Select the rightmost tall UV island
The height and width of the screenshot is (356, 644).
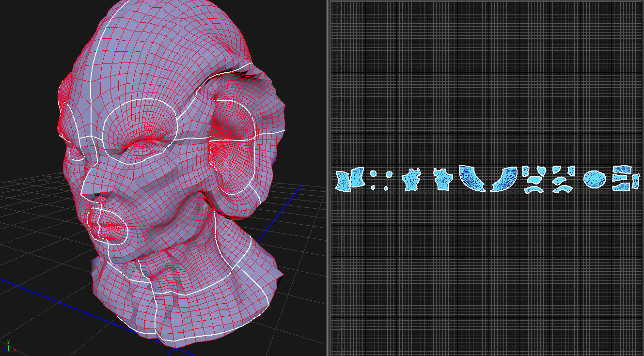(x=635, y=182)
